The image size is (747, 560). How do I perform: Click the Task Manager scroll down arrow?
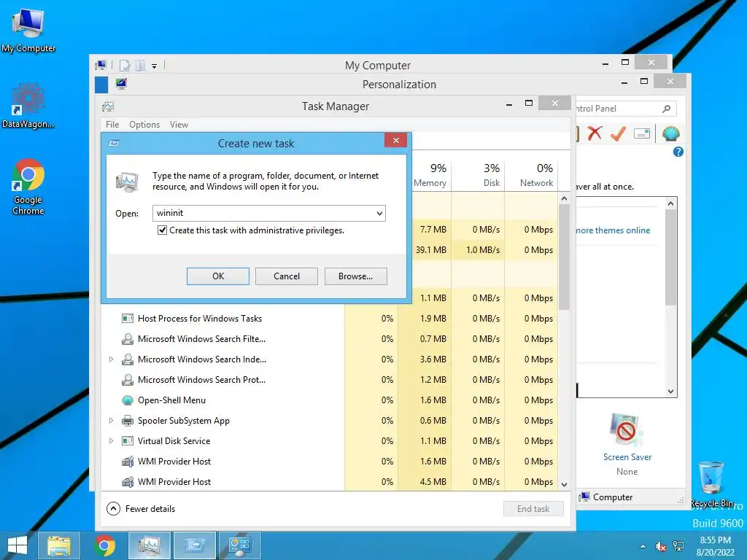click(x=564, y=485)
